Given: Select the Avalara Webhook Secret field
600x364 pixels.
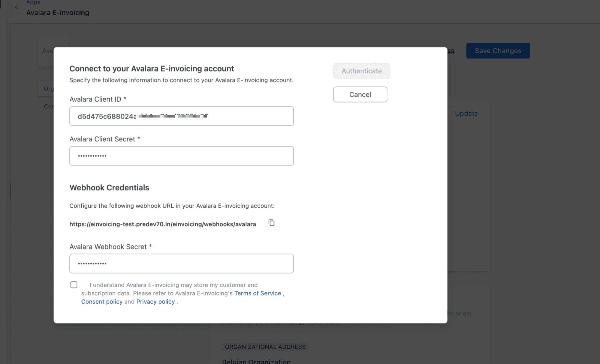Looking at the screenshot, I should (x=181, y=264).
